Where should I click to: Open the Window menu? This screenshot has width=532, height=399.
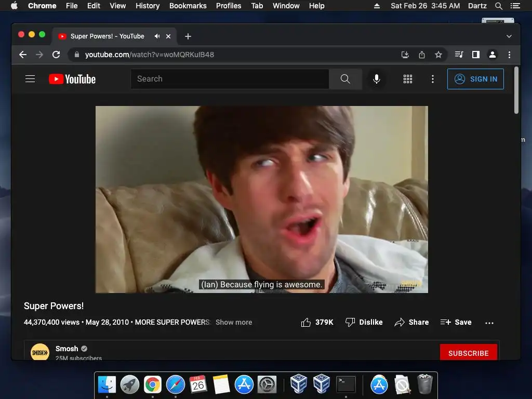click(286, 6)
